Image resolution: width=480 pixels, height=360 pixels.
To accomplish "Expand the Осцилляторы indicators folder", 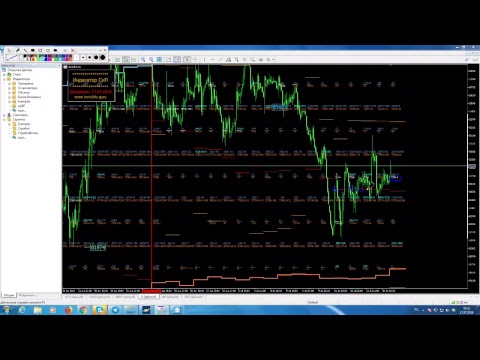I will coord(9,88).
